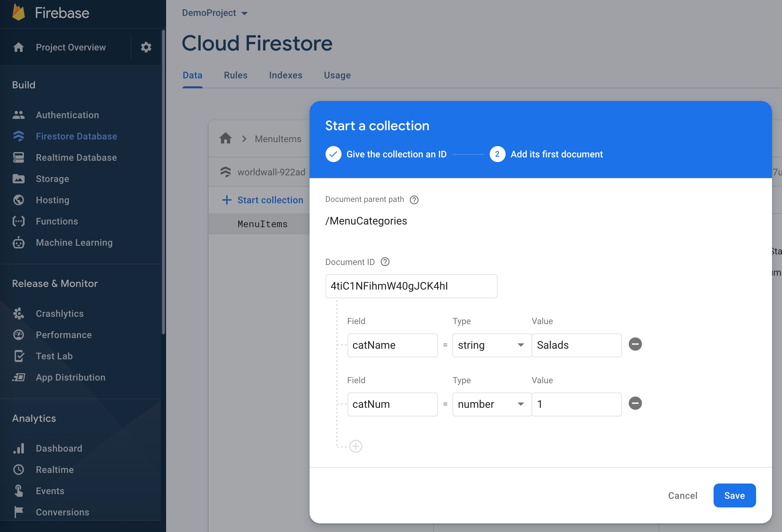Click the project settings gear icon
Image resolution: width=782 pixels, height=532 pixels.
146,47
